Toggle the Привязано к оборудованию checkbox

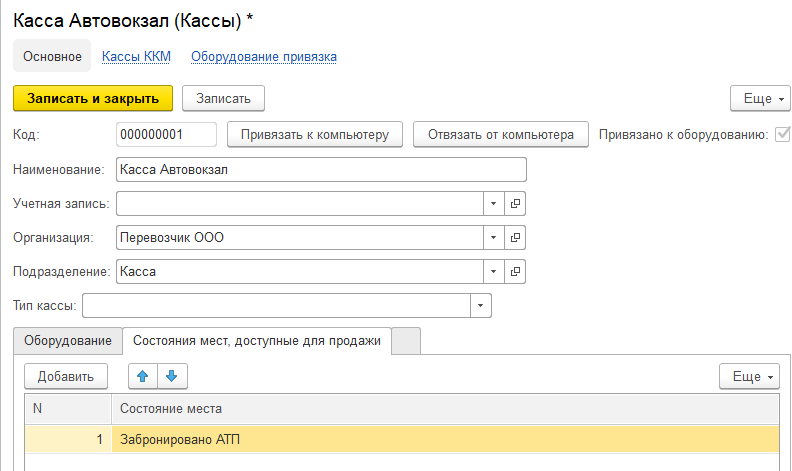click(x=782, y=134)
